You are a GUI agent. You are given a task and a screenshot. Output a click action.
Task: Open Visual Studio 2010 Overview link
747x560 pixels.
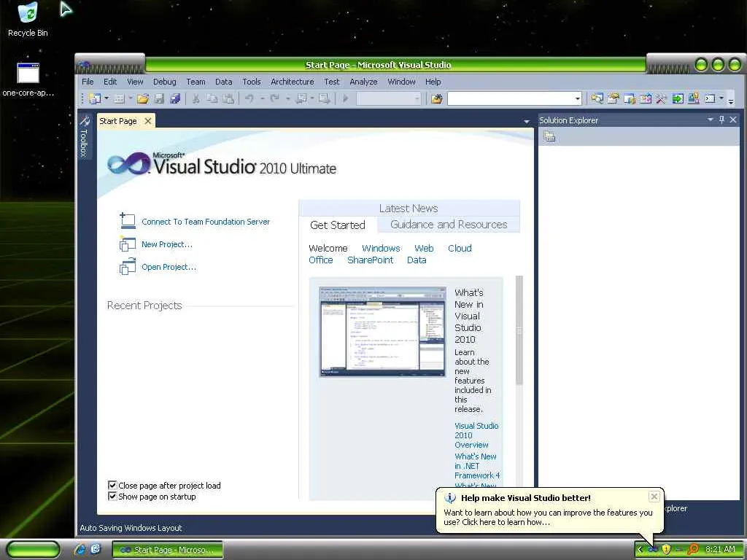(476, 435)
